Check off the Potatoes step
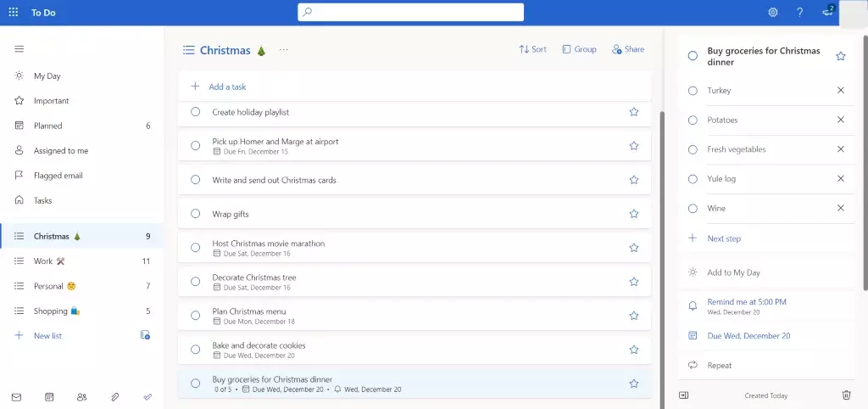 click(693, 120)
